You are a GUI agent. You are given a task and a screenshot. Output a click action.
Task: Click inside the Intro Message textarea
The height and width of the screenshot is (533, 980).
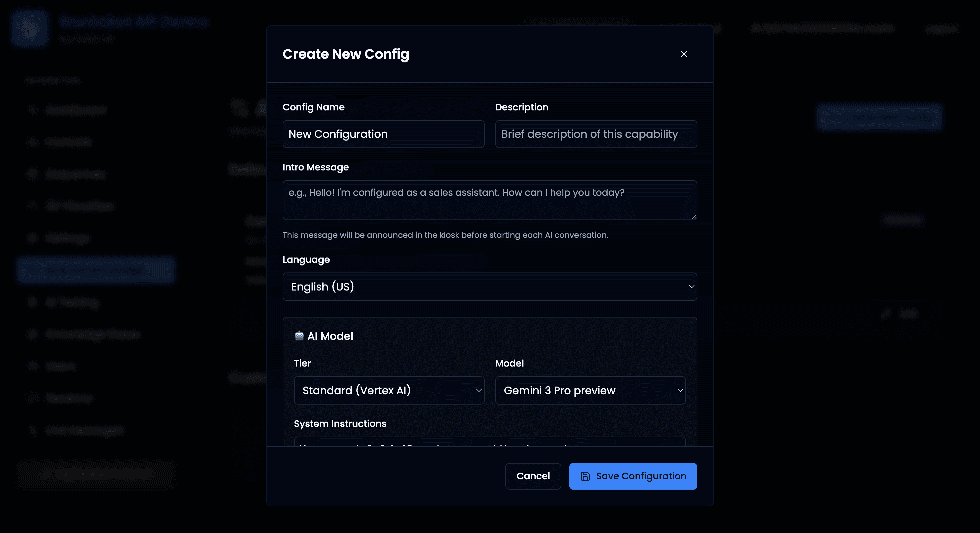(x=489, y=200)
